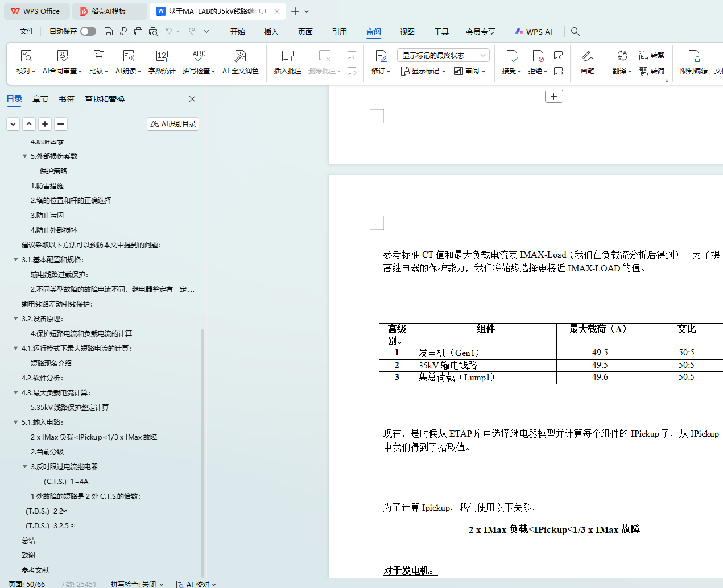Image resolution: width=723 pixels, height=588 pixels.
Task: Click the 繁转简 conversion button
Action: (652, 71)
